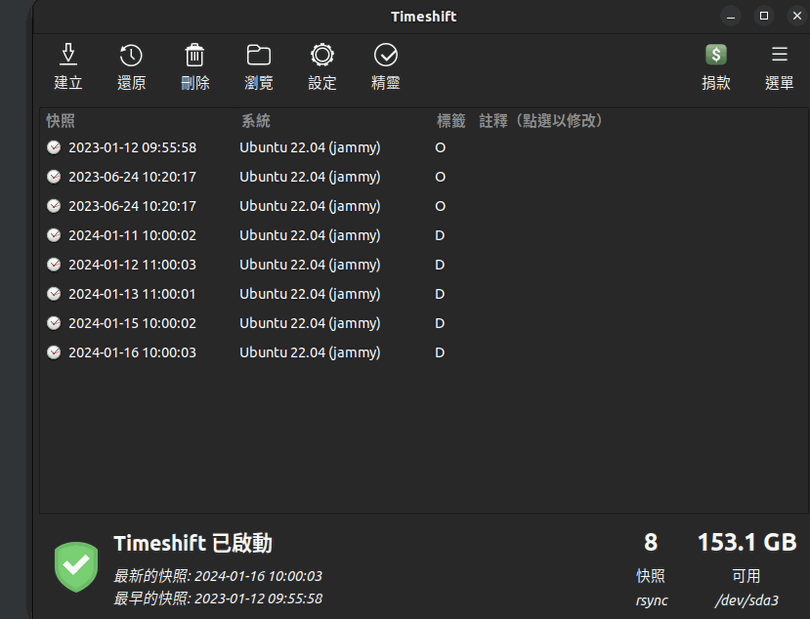Click clock icon of 2024-01-15 snapshot row

[54, 323]
